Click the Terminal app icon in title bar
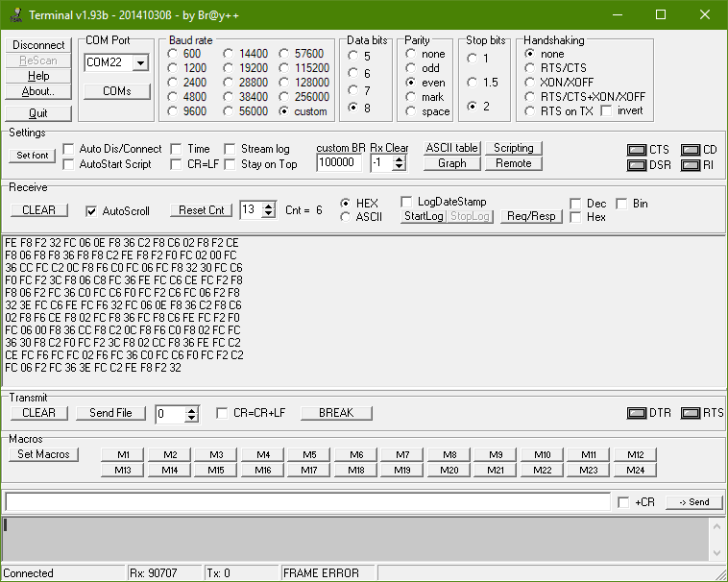 [x=15, y=14]
